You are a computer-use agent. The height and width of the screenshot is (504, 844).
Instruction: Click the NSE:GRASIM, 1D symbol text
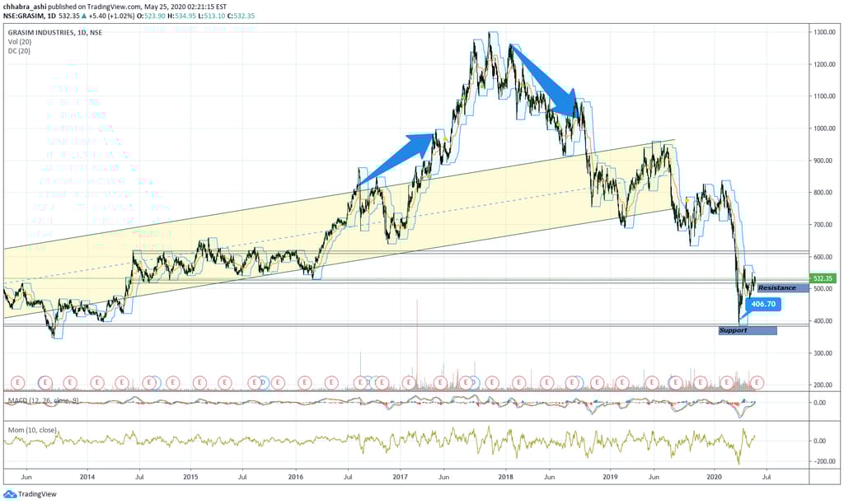(30, 16)
